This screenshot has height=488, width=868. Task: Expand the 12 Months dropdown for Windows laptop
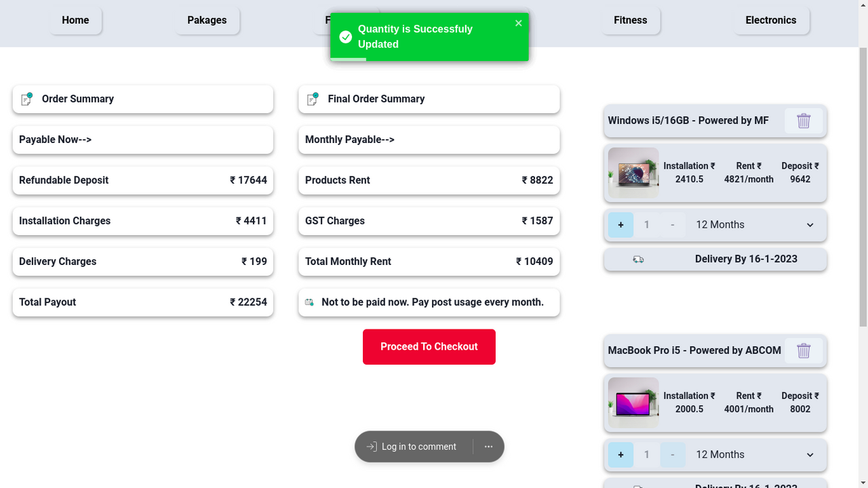point(810,224)
